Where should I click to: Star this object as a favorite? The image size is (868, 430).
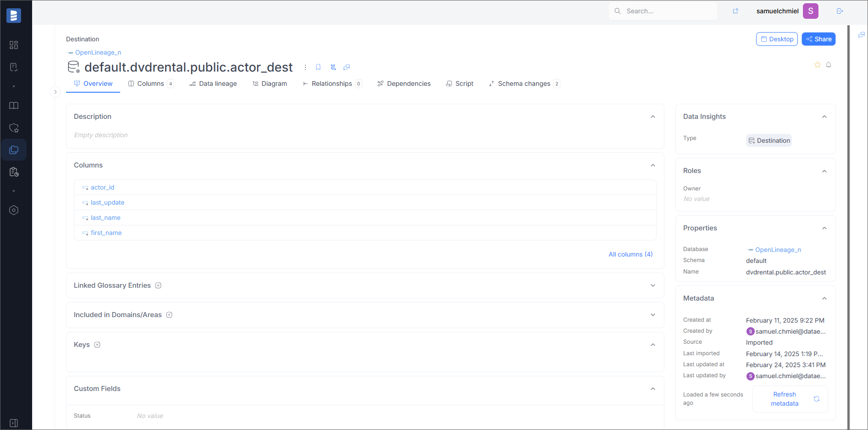817,65
